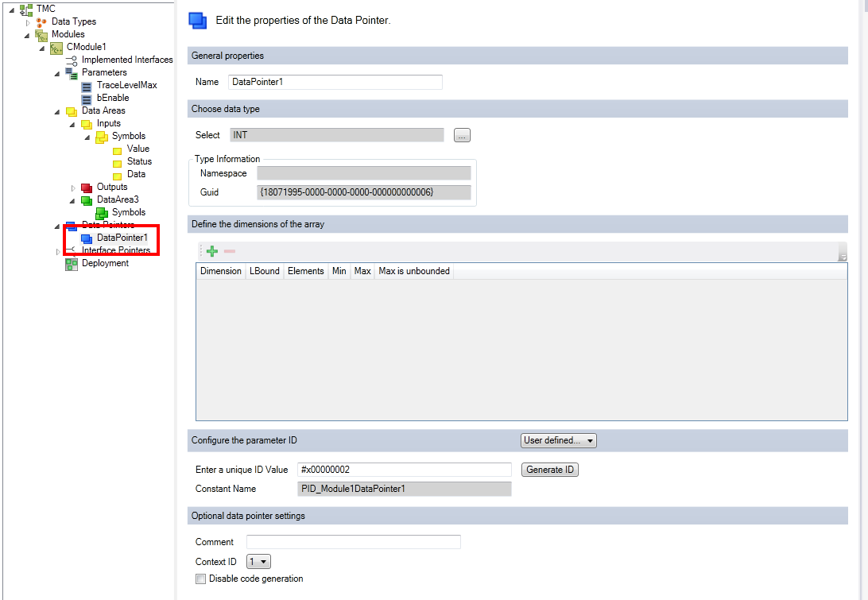Click the Implemented Interfaces icon

[x=72, y=60]
